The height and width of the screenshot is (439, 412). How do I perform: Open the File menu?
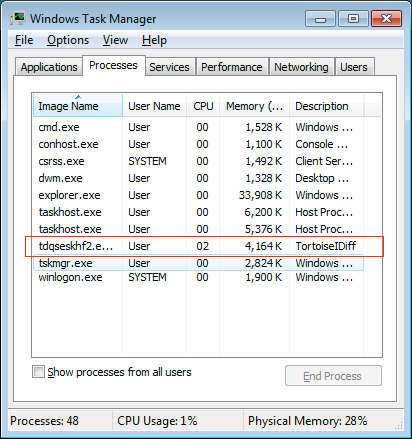click(x=24, y=40)
